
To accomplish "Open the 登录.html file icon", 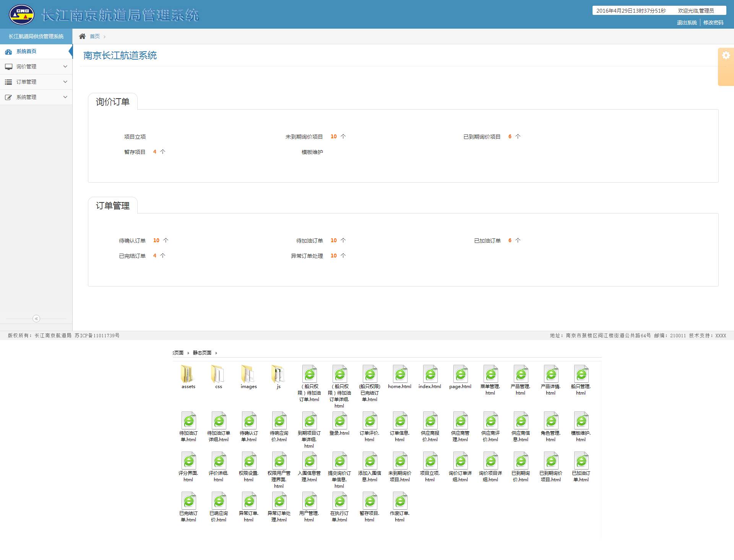I will click(339, 421).
